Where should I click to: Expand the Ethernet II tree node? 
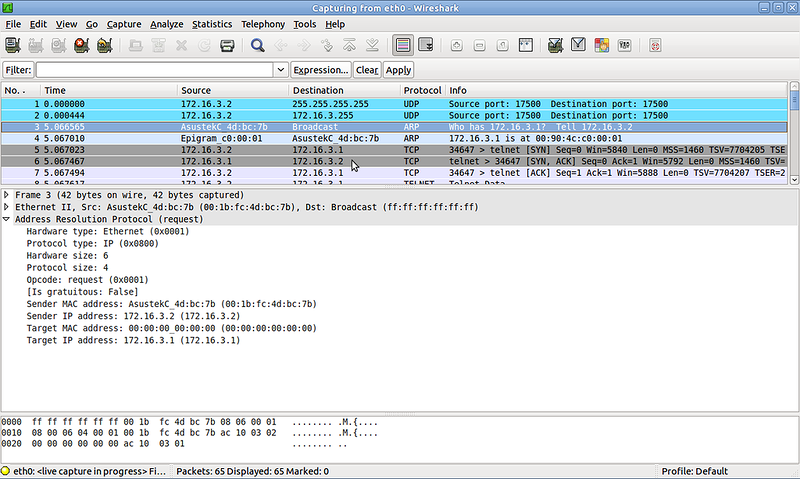[6, 207]
